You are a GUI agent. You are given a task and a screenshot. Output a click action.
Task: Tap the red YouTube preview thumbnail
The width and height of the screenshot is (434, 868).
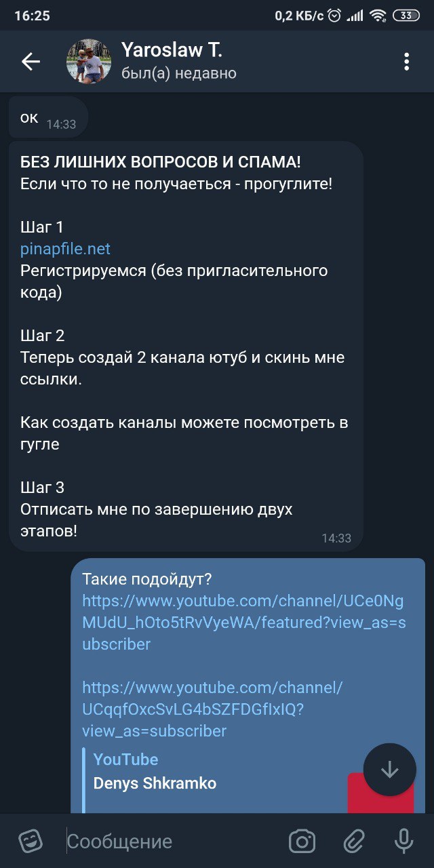click(380, 793)
